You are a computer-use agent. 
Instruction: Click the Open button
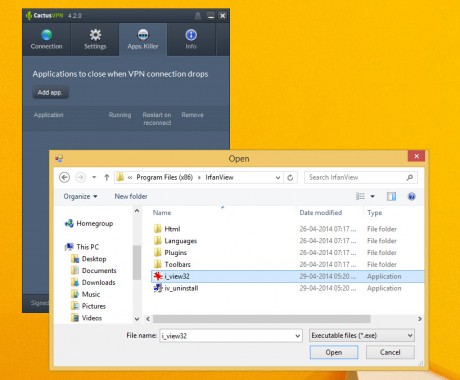[x=334, y=352]
